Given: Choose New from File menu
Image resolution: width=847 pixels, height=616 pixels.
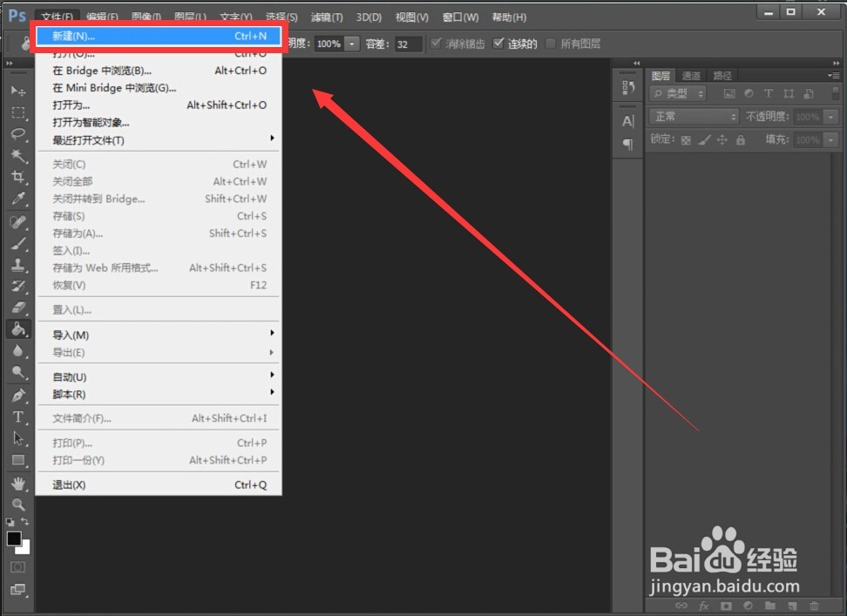Looking at the screenshot, I should tap(159, 37).
